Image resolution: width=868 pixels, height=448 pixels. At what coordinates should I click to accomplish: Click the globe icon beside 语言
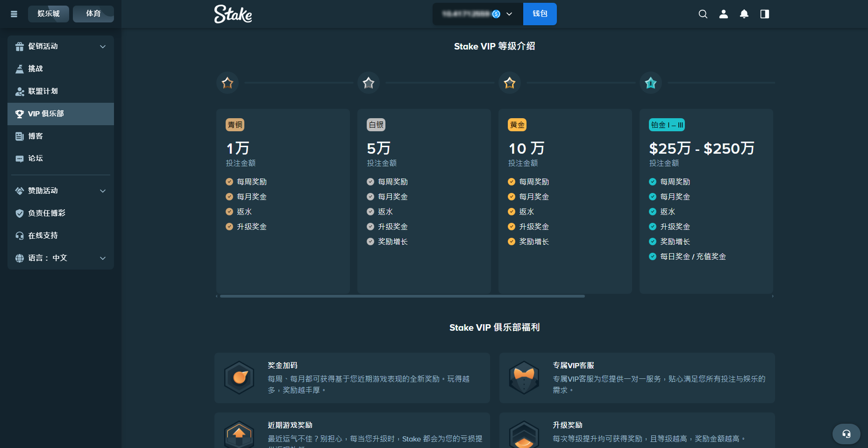20,258
